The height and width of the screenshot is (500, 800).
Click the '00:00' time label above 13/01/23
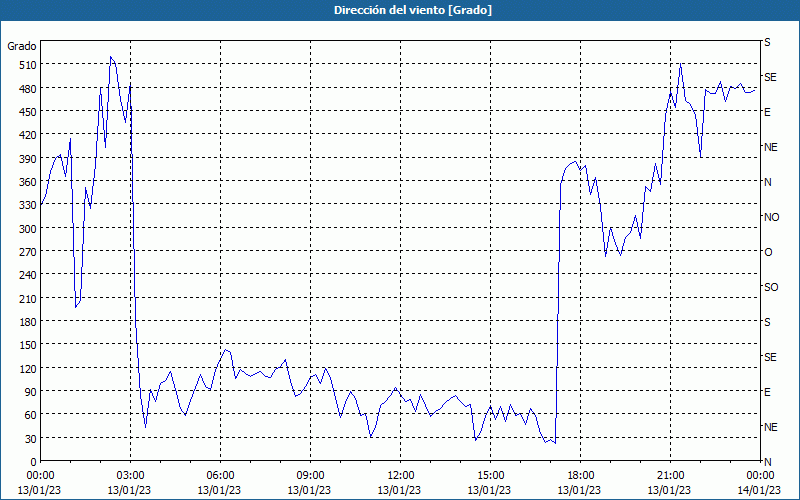[40, 476]
